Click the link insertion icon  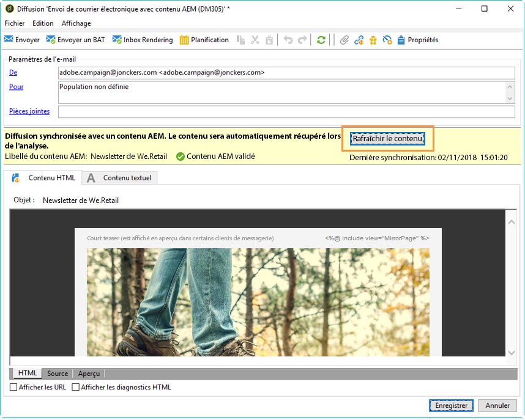359,40
